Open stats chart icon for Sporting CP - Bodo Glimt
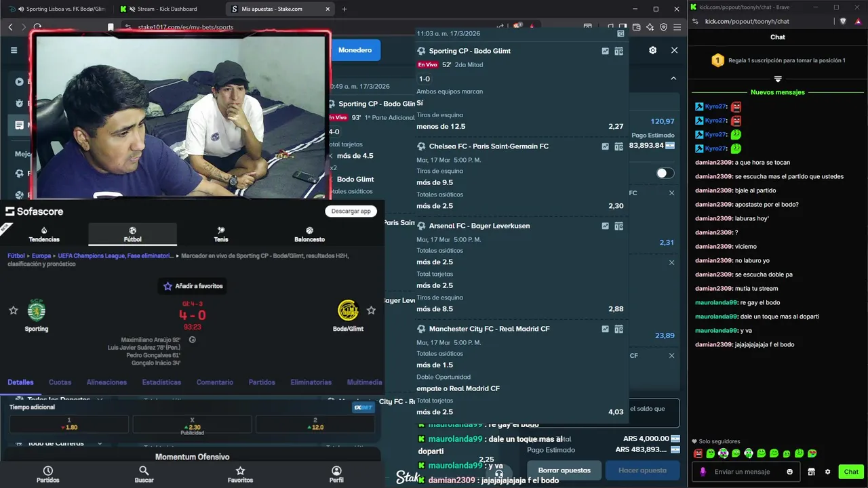The height and width of the screenshot is (488, 868). (x=606, y=51)
